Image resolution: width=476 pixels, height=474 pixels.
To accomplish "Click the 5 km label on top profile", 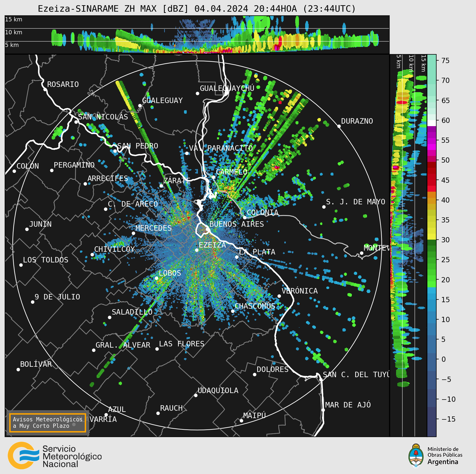I will (12, 45).
